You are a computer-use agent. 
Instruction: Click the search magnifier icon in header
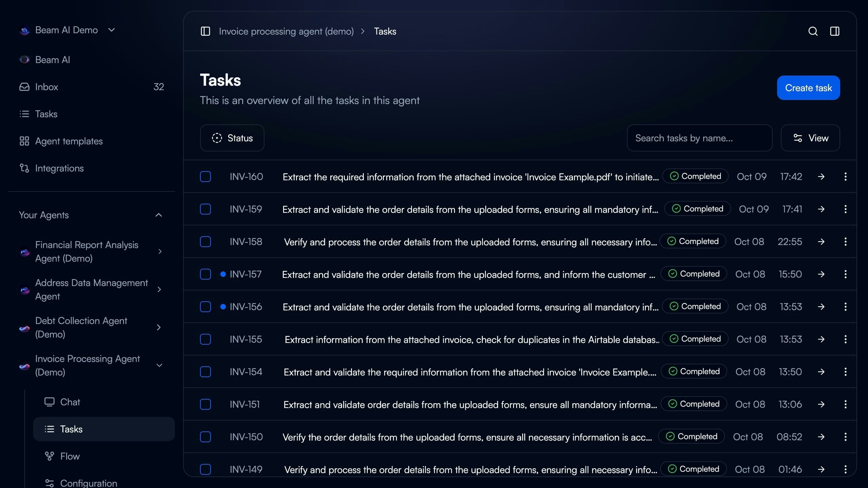pos(813,31)
